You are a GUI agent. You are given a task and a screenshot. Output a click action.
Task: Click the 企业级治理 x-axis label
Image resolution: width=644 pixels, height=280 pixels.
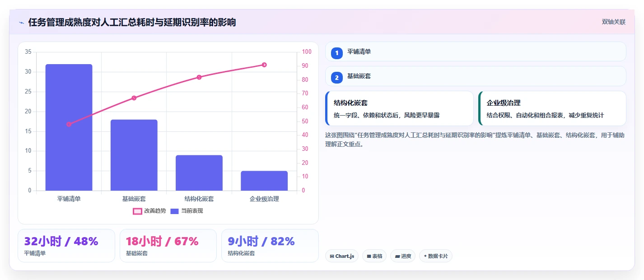click(264, 199)
